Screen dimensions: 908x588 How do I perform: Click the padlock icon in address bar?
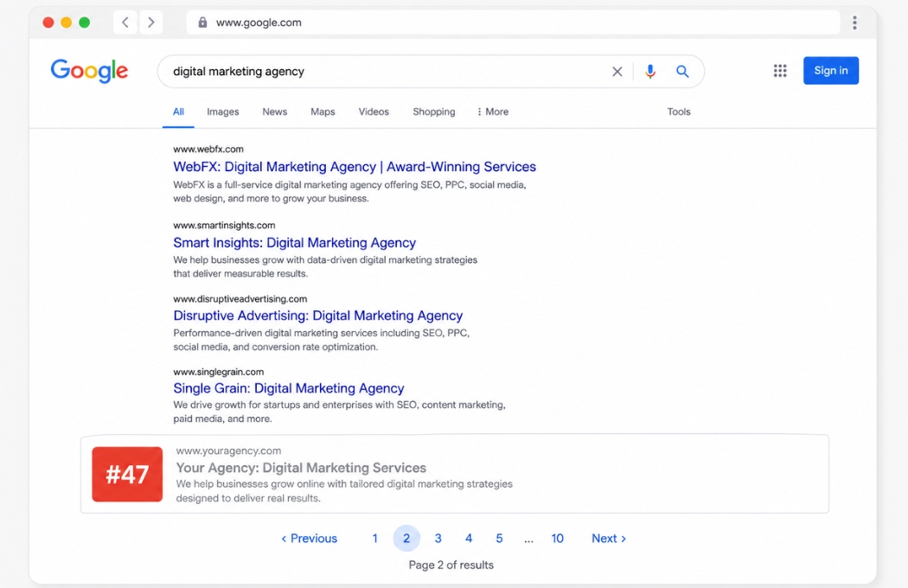[202, 22]
